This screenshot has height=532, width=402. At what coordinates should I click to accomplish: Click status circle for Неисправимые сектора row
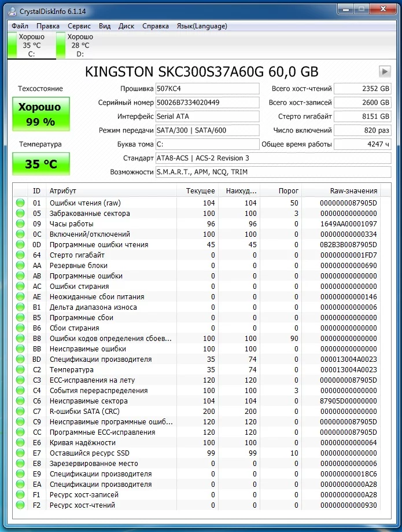point(20,401)
